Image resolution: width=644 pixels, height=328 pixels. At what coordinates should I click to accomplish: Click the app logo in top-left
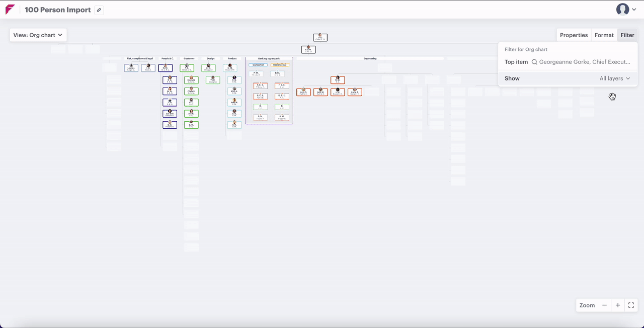10,10
